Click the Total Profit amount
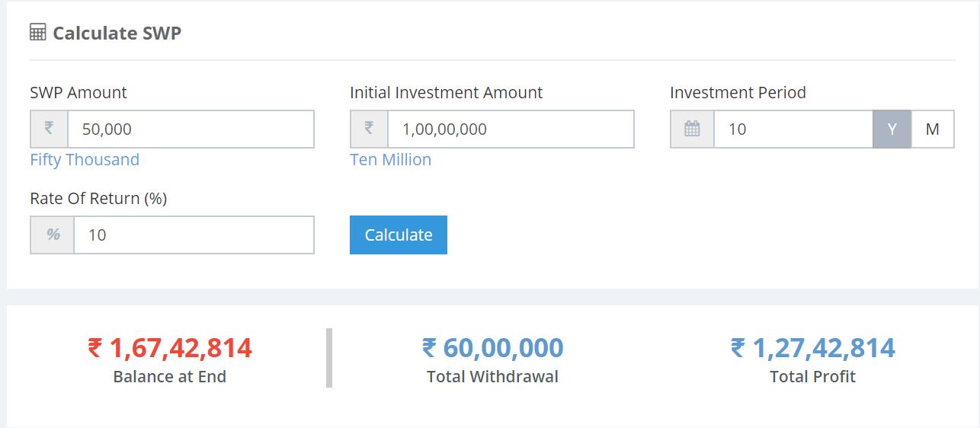980x428 pixels. [x=812, y=348]
